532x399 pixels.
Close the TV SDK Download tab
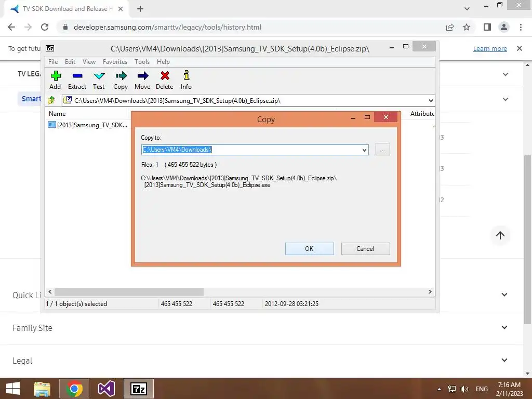pos(121,9)
